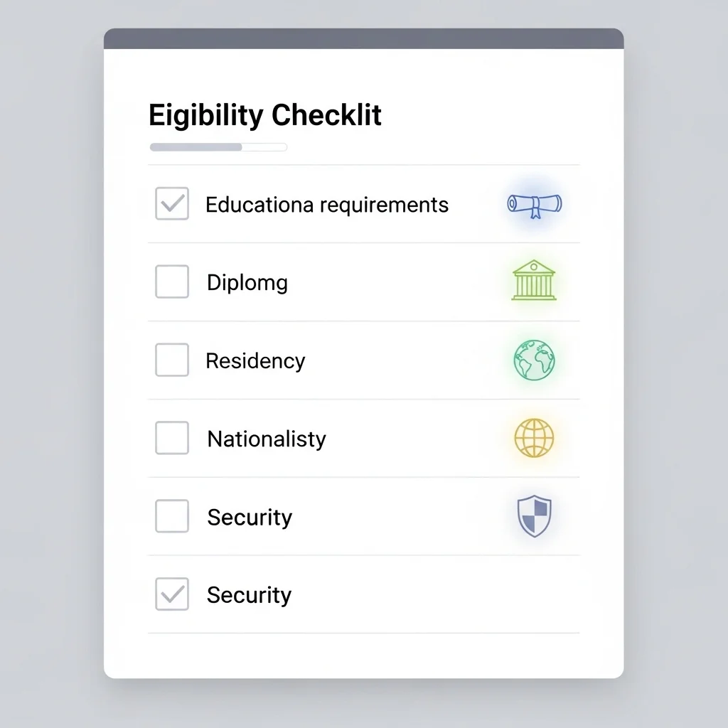Click the checklist progress bar
Screen dimensions: 728x728
(x=218, y=147)
